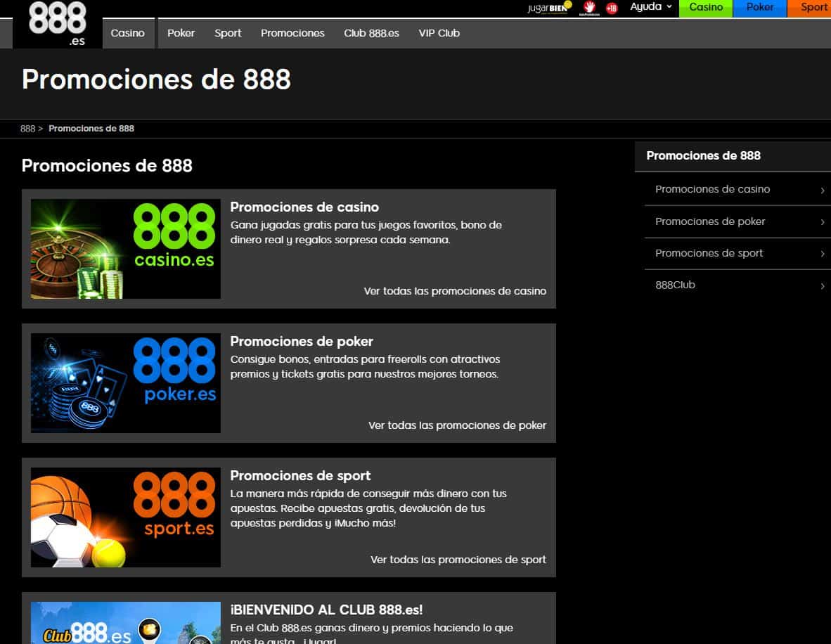Screen dimensions: 831x644
Task: Click chevron beside sidebar Promociones de poker
Action: [823, 222]
